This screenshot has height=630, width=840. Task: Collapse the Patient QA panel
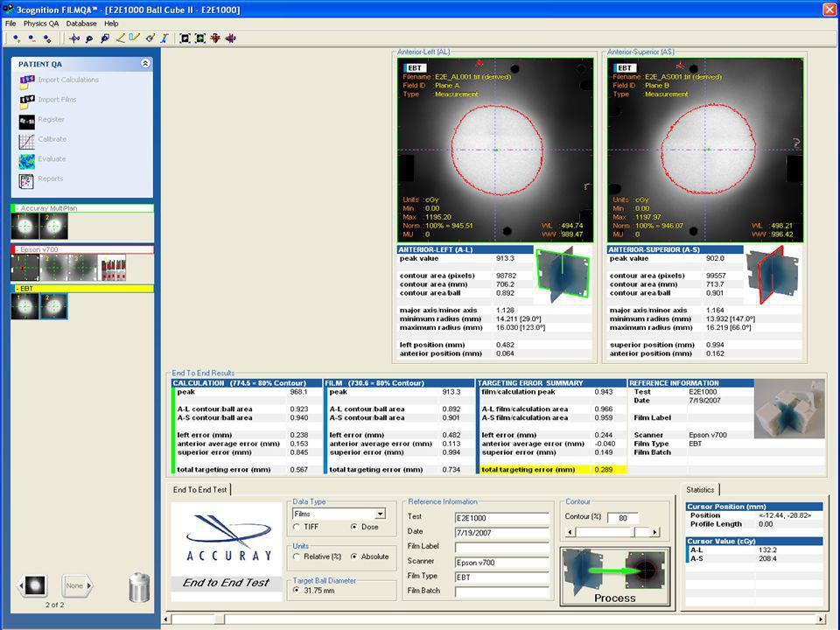[145, 63]
